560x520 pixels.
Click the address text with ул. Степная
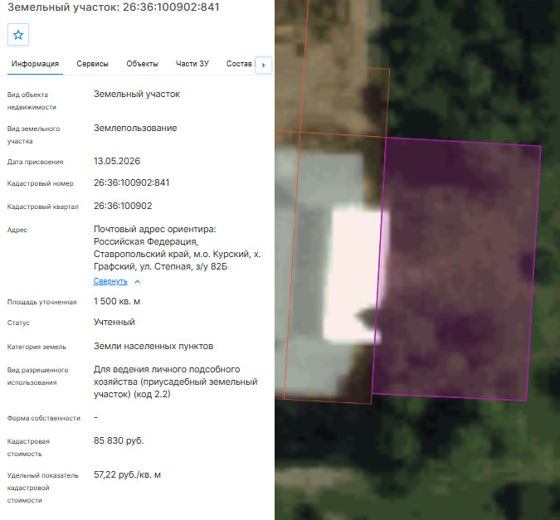point(178,248)
